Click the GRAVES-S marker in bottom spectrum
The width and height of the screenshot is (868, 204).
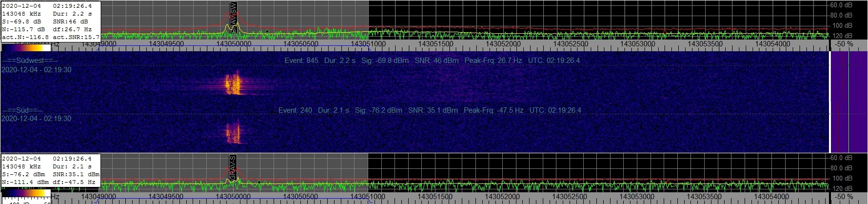233,168
